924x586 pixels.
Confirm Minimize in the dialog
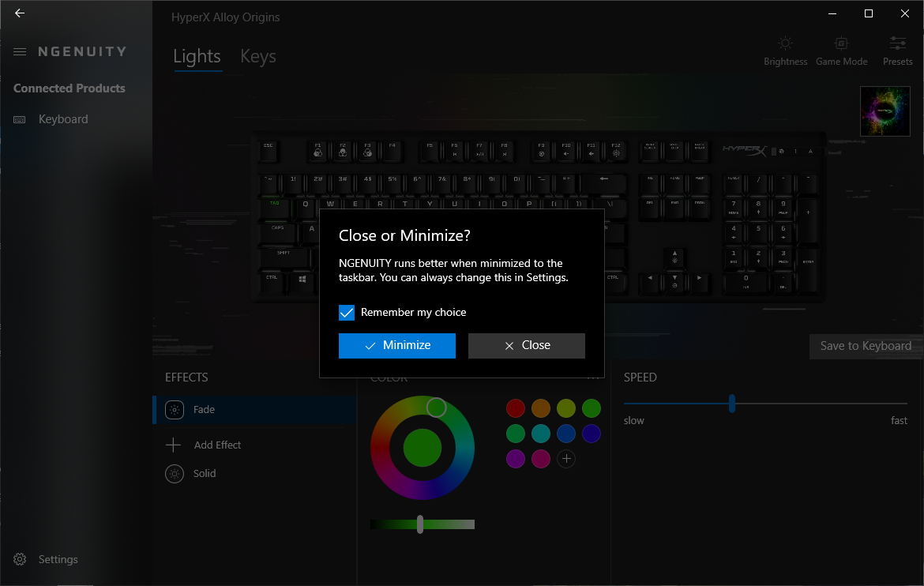pos(397,345)
